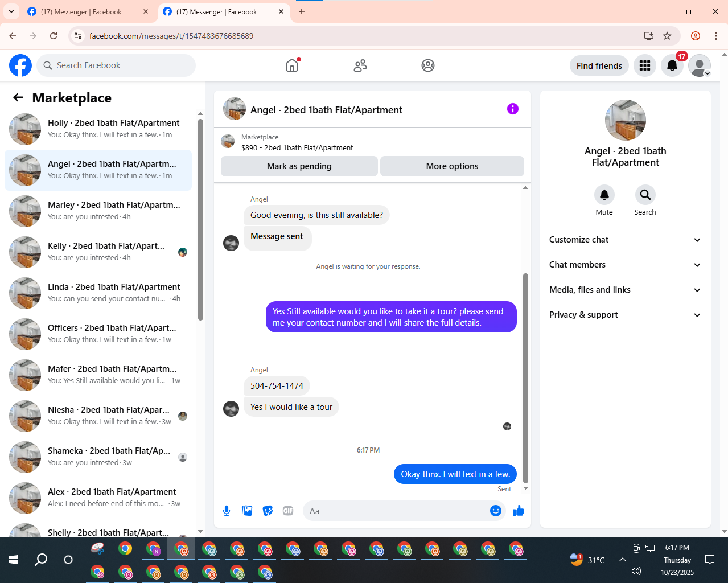The image size is (728, 583).
Task: Expand Media, files and links section
Action: 625,290
